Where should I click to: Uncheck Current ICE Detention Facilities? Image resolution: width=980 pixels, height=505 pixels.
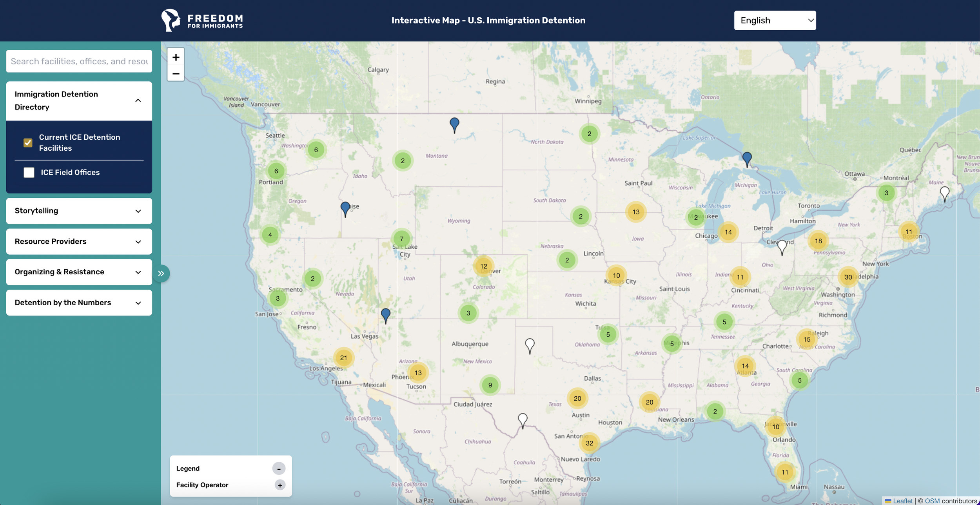click(x=28, y=143)
